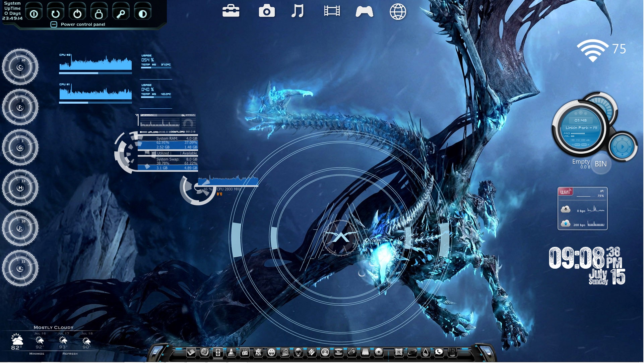This screenshot has width=644, height=363.
Task: Open the water drop icon in dock
Action: 426,352
